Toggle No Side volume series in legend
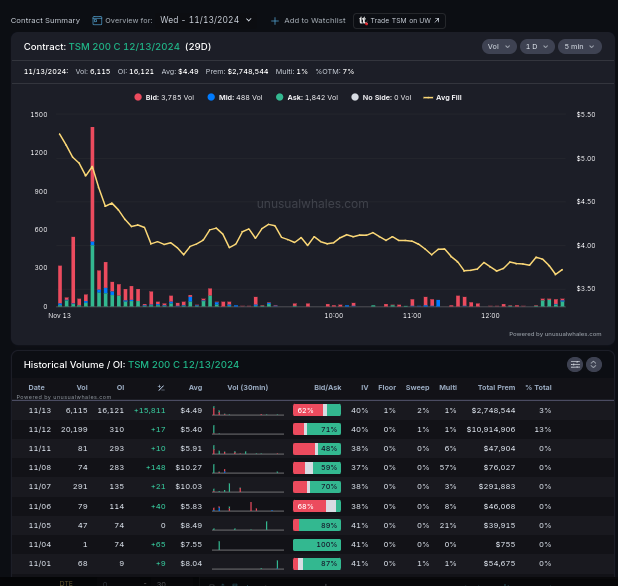This screenshot has width=618, height=586. [x=381, y=97]
